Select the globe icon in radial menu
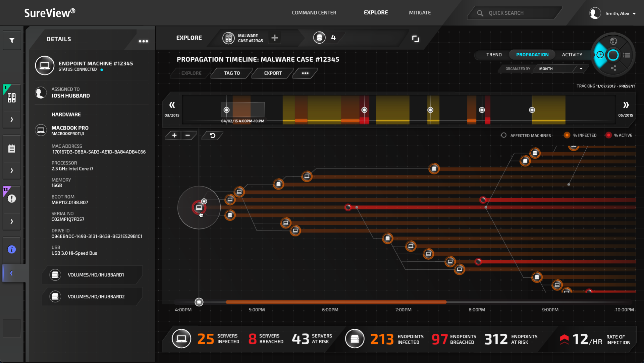The height and width of the screenshot is (363, 644). pos(613,41)
